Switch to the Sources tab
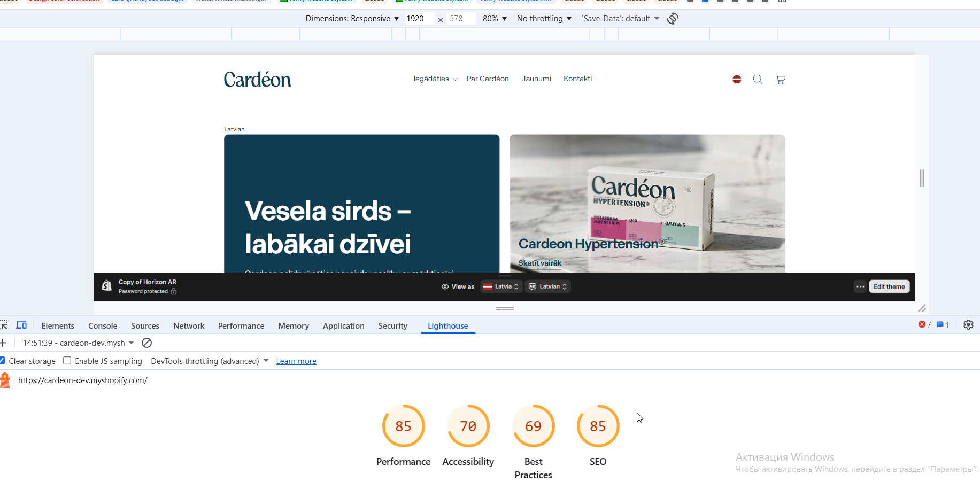This screenshot has width=980, height=497. pos(145,325)
